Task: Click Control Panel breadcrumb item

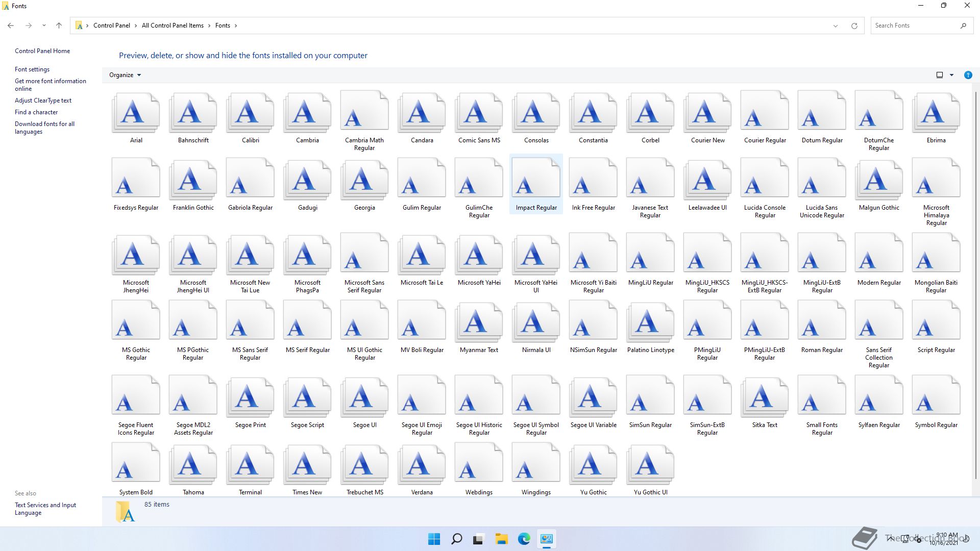Action: pyautogui.click(x=111, y=26)
